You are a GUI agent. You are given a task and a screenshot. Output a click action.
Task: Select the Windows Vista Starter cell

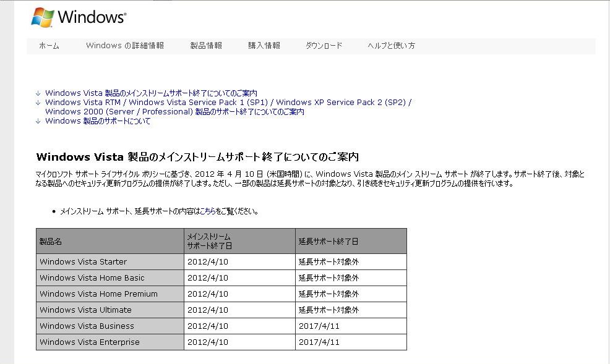coord(110,262)
